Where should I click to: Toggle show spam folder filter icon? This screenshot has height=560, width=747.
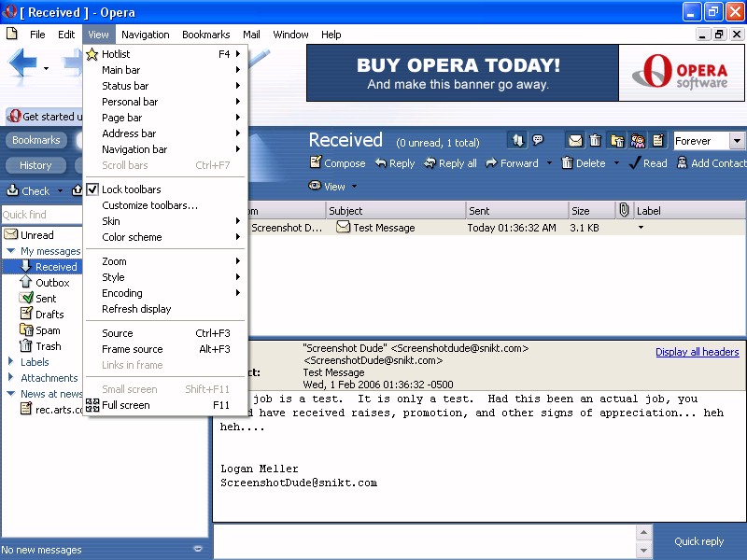[x=617, y=141]
